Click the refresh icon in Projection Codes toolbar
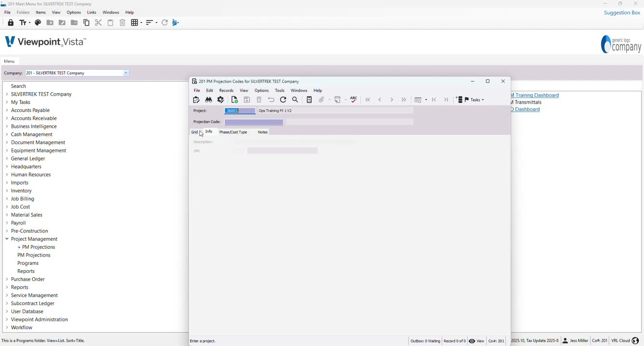Screen dimensions: 644x346 283,100
